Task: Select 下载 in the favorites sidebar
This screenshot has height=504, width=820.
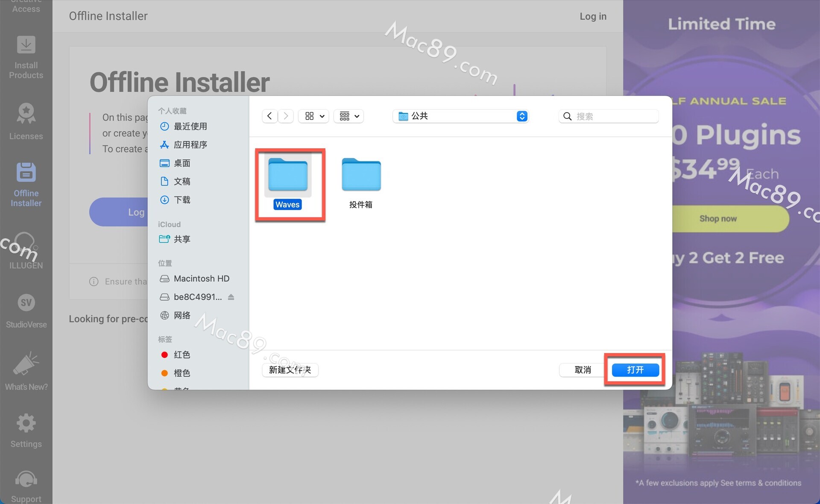Action: [182, 200]
